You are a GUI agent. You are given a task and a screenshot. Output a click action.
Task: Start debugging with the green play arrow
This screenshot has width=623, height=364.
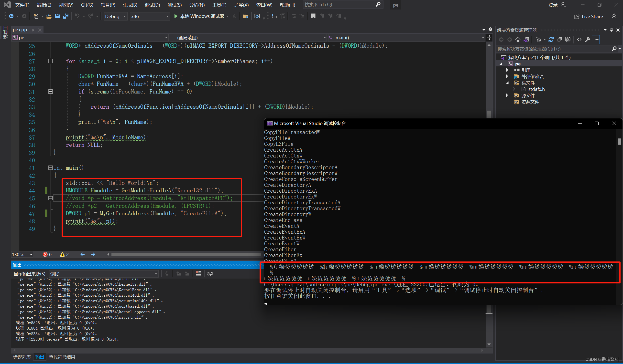[x=175, y=16]
